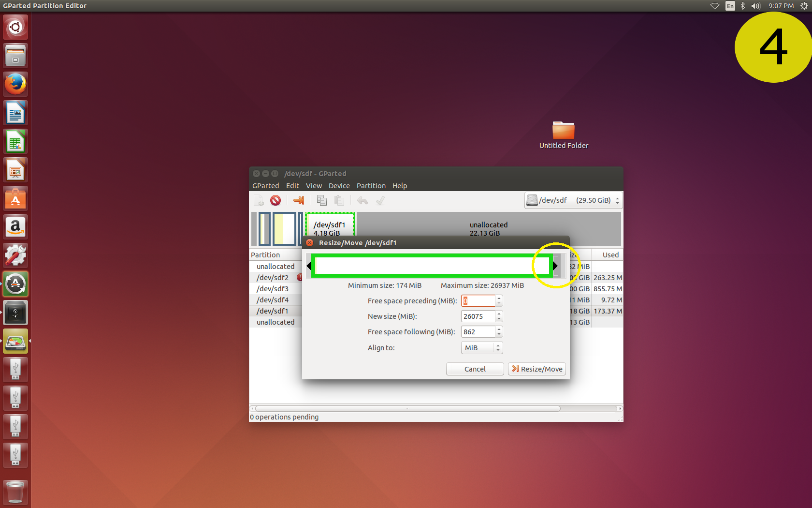Open the View menu
This screenshot has width=812, height=508.
[x=314, y=186]
